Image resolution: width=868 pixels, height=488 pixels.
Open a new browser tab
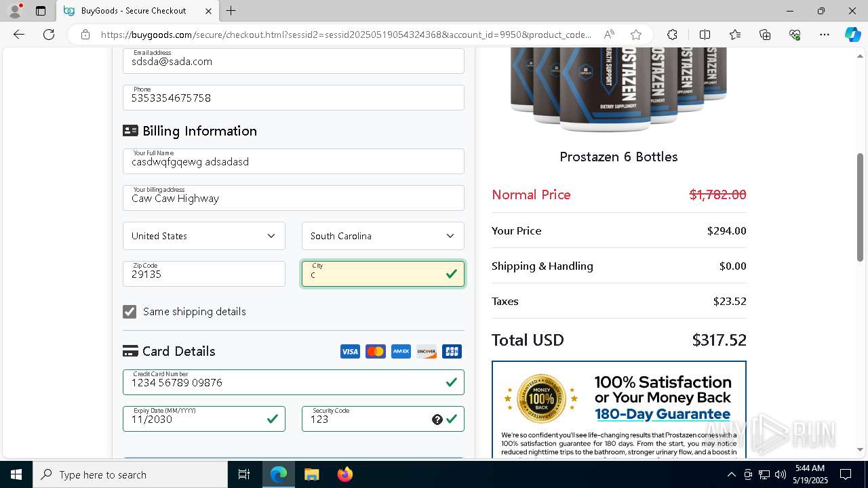click(x=231, y=11)
